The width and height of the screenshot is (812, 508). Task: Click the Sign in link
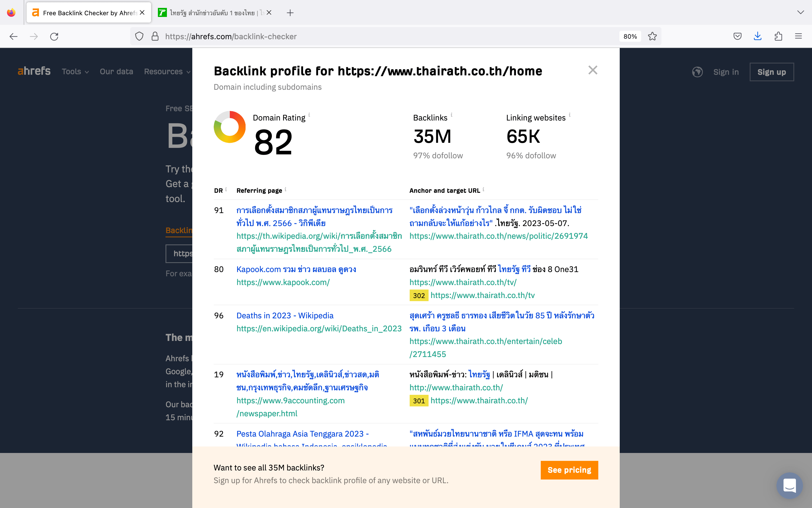coord(726,72)
